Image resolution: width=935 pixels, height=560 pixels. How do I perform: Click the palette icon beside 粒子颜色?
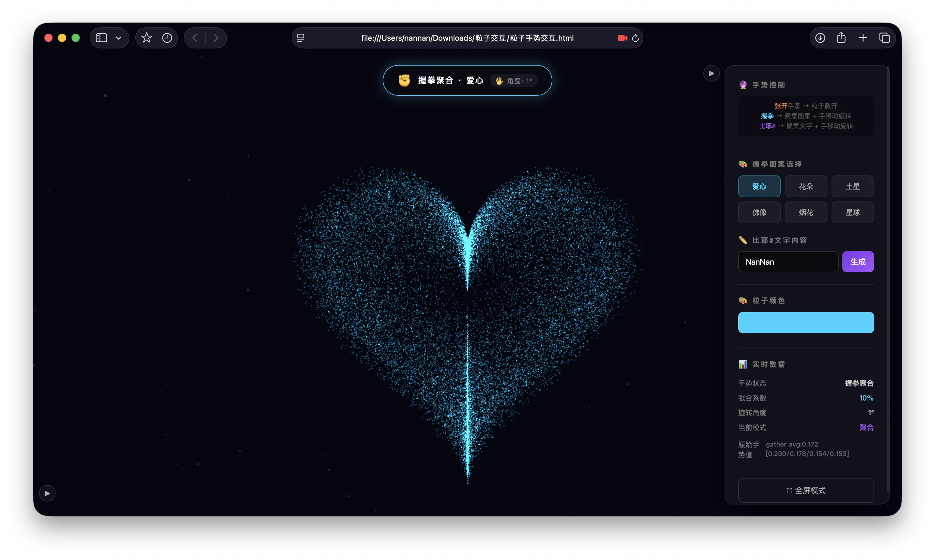743,301
